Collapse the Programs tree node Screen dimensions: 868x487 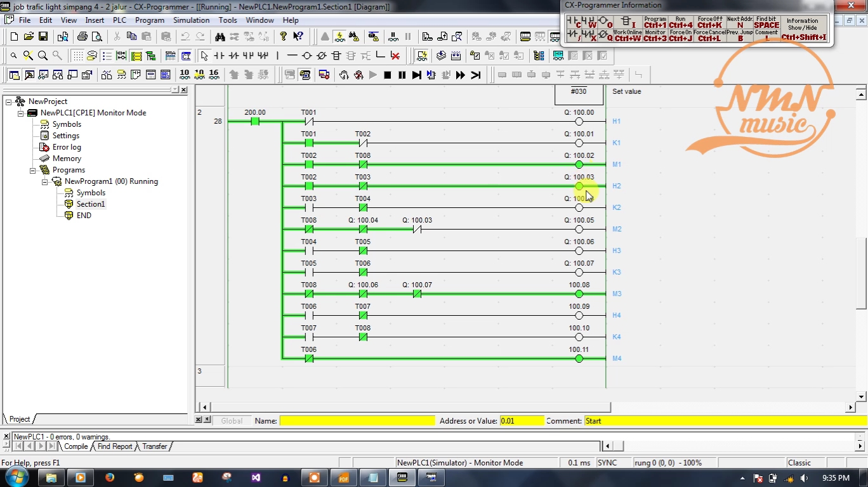pos(32,170)
